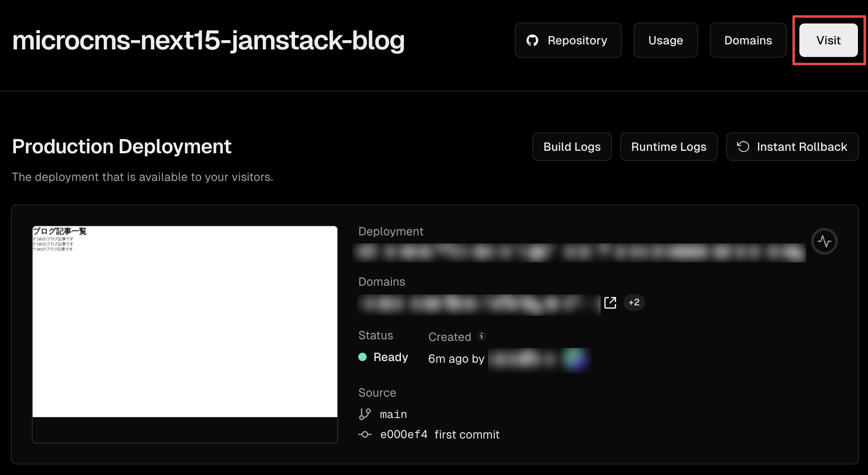This screenshot has height=475, width=868.
Task: Open commit e000ef4 first commit link
Action: pyautogui.click(x=440, y=435)
